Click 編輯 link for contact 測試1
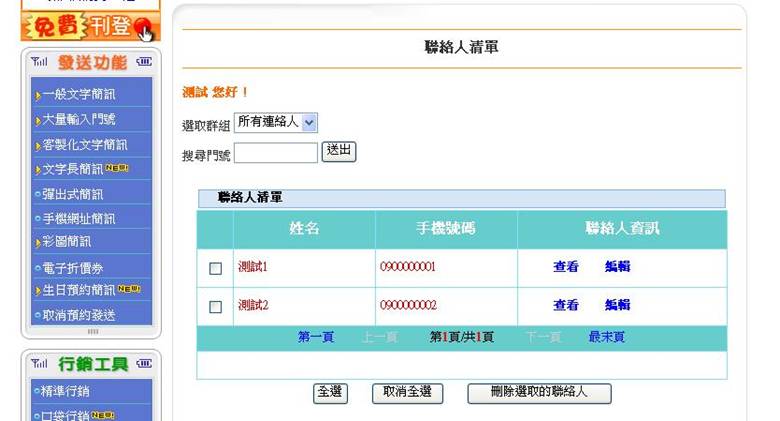This screenshot has width=780, height=421. click(617, 267)
